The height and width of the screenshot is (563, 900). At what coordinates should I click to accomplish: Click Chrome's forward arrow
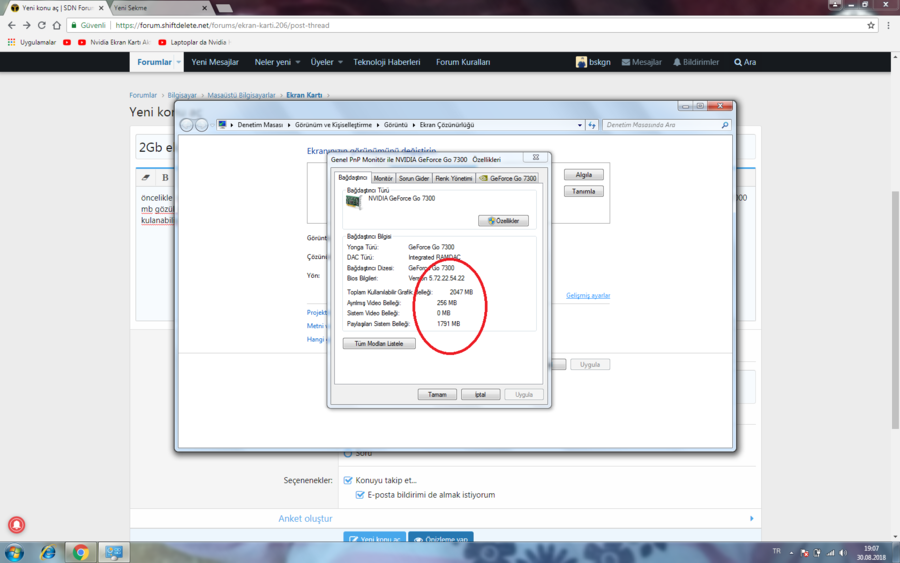click(26, 25)
